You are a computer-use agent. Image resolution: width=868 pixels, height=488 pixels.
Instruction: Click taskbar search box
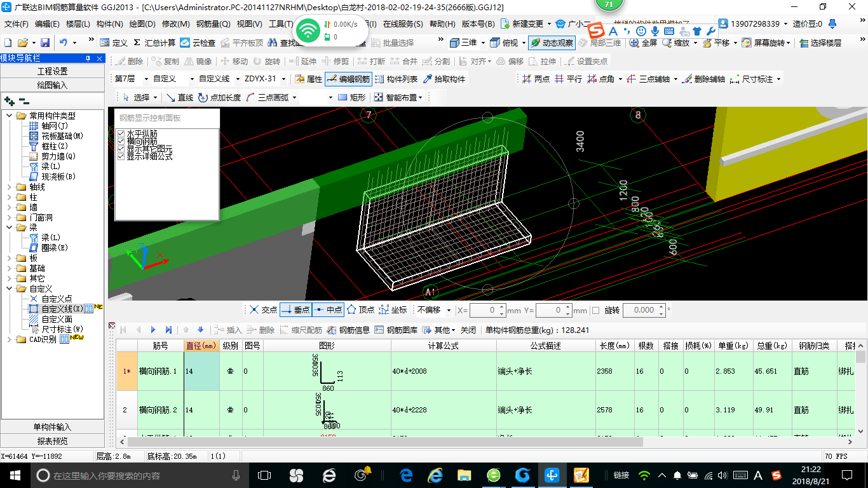click(x=138, y=475)
